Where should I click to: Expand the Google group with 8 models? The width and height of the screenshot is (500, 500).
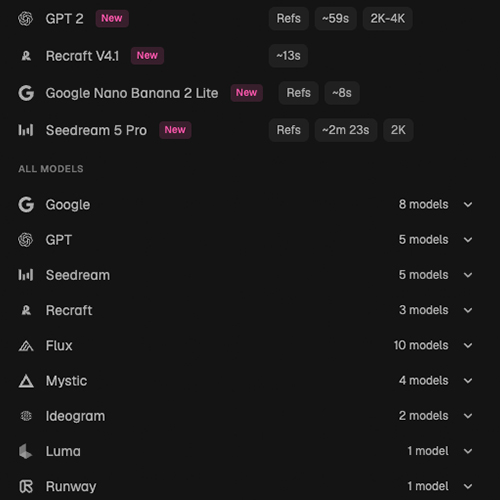(x=468, y=205)
